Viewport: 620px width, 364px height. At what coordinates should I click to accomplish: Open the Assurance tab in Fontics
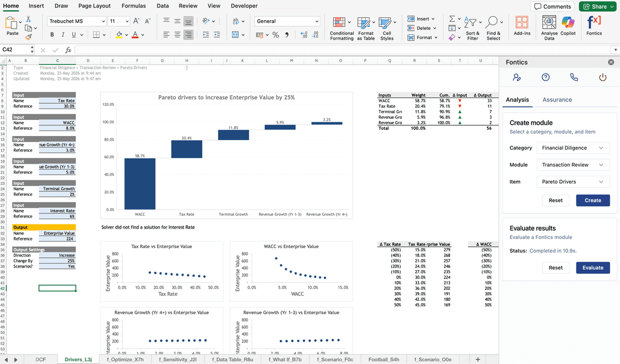tap(557, 100)
